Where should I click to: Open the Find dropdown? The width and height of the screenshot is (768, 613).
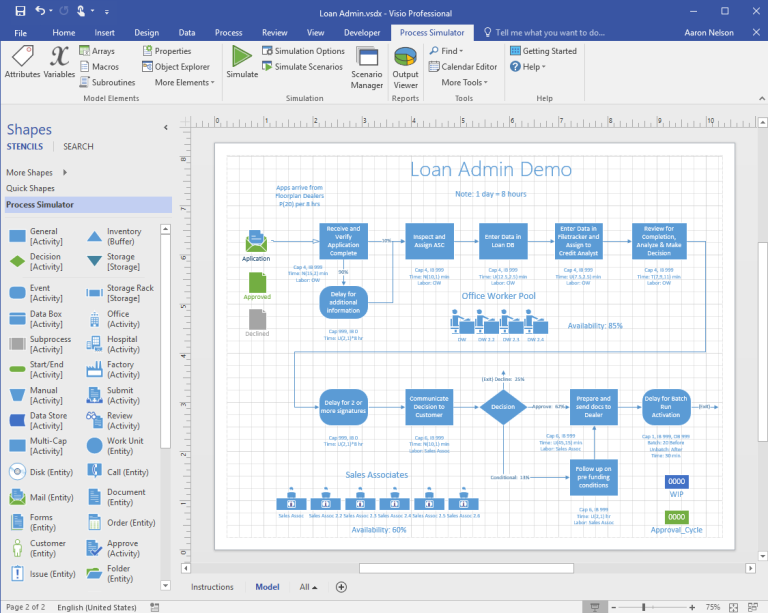point(446,51)
